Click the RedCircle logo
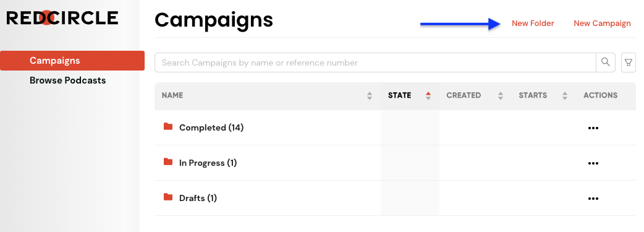 [x=62, y=18]
